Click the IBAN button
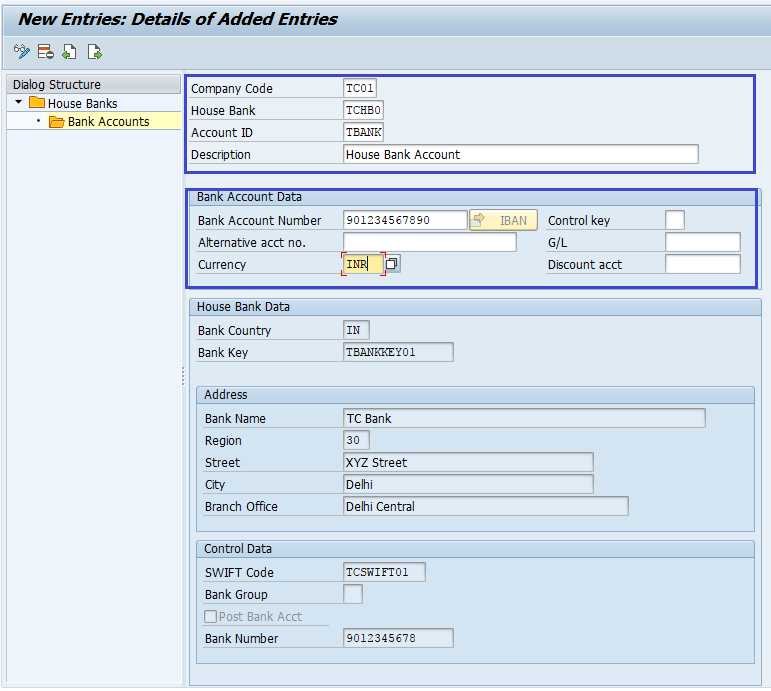This screenshot has width=771, height=691. tap(503, 220)
